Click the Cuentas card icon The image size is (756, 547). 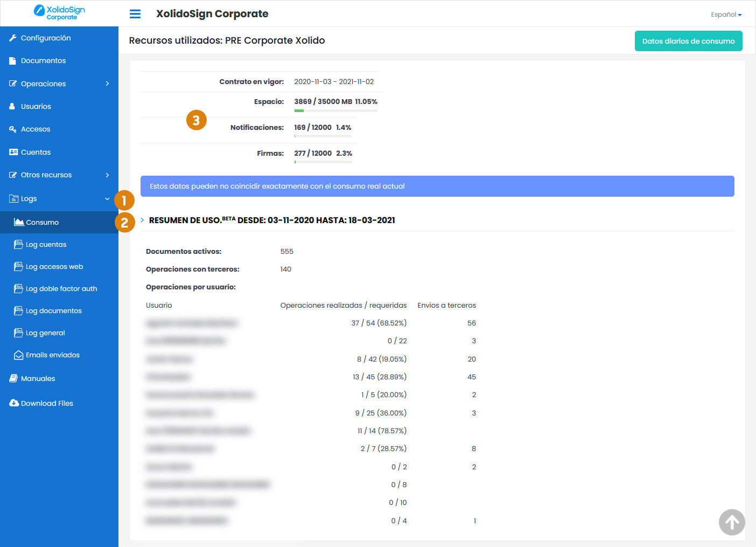point(13,152)
